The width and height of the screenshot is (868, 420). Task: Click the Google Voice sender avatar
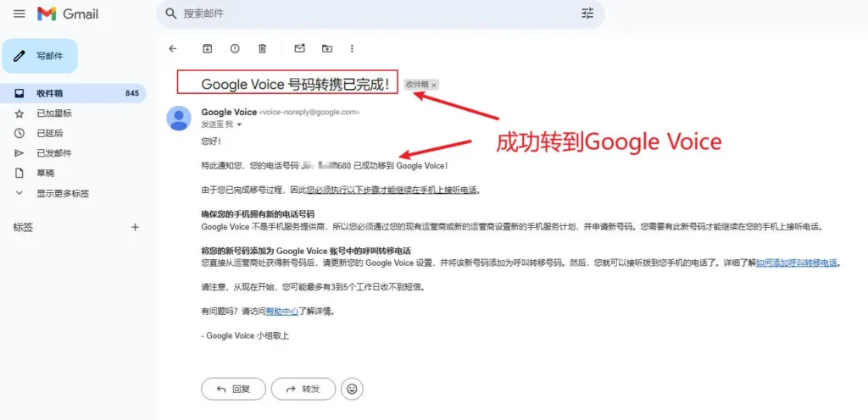click(180, 119)
